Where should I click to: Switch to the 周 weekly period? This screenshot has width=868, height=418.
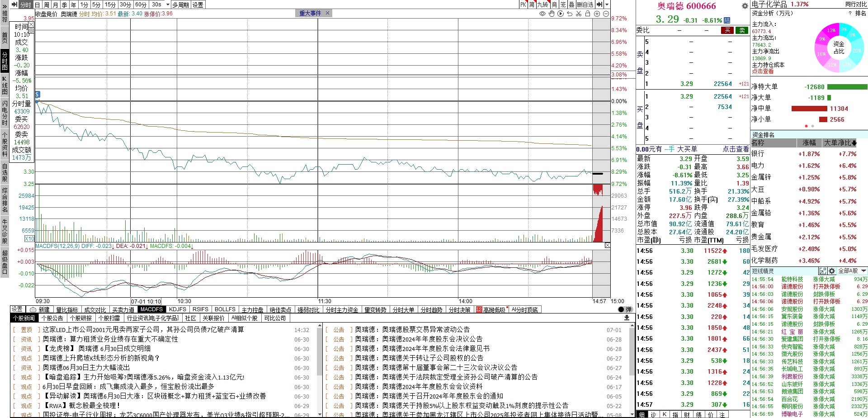pos(47,5)
